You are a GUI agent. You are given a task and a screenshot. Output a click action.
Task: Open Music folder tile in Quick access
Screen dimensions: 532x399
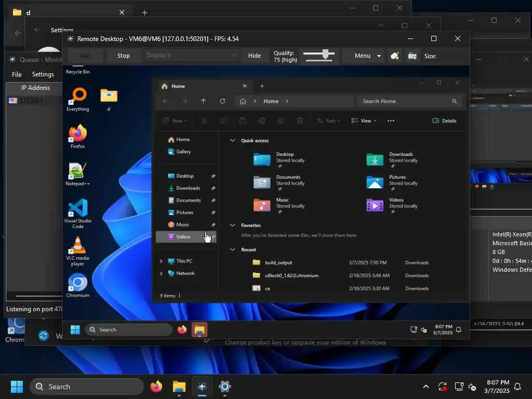[279, 205]
